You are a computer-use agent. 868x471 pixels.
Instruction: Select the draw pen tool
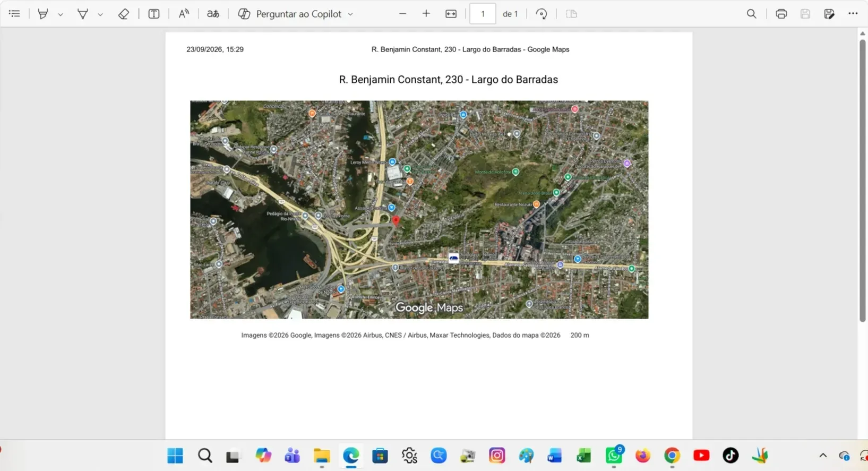click(83, 14)
